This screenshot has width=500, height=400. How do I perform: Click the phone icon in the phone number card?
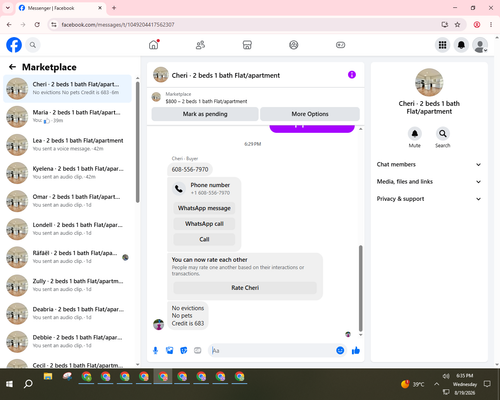pyautogui.click(x=179, y=189)
